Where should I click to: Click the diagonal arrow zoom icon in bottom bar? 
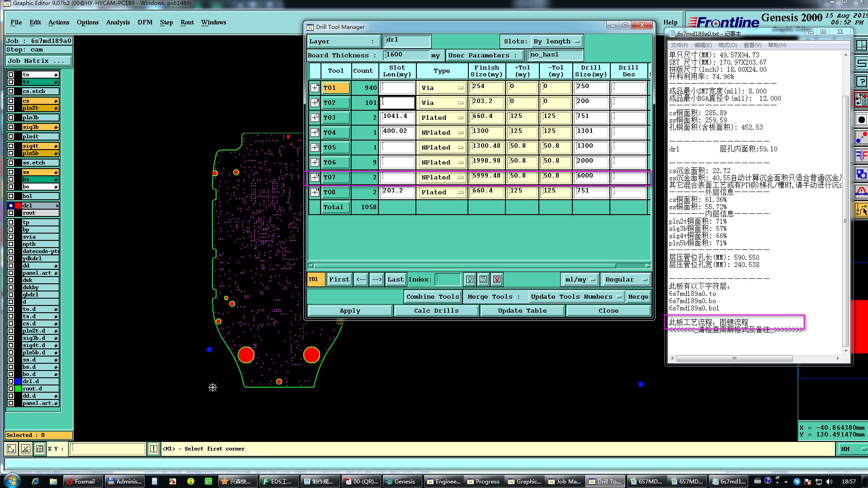tap(11, 449)
